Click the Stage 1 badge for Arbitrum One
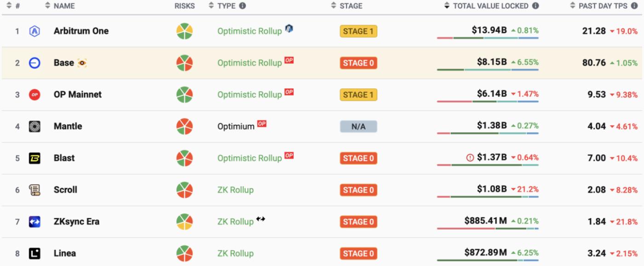 358,31
